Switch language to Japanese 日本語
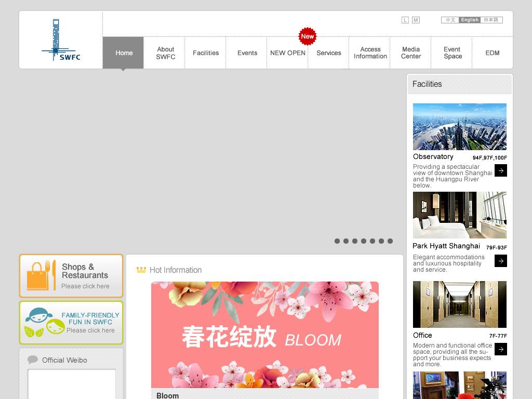Image resolution: width=532 pixels, height=399 pixels. click(x=490, y=20)
